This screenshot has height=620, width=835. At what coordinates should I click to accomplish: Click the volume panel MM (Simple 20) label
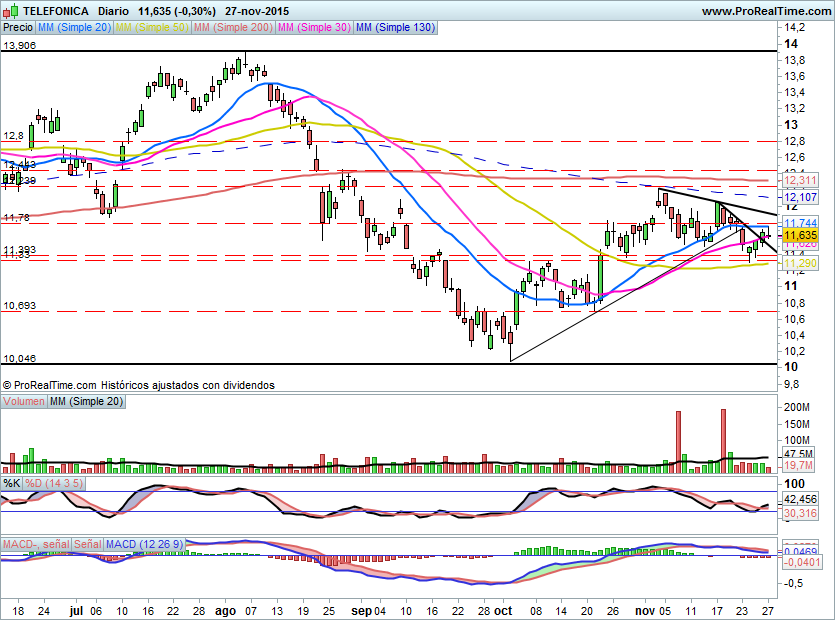[x=86, y=401]
